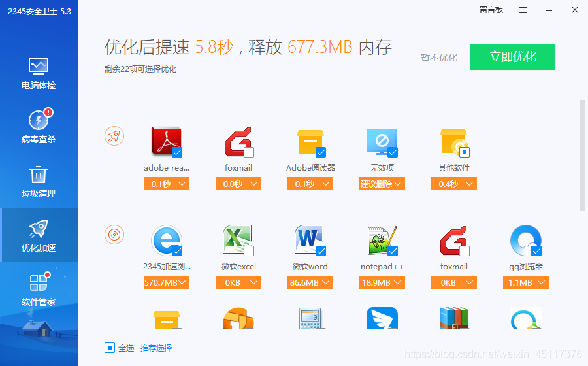Click the 剩余22项可选择优化 text
Screen dimensions: 588x366
pyautogui.click(x=140, y=69)
